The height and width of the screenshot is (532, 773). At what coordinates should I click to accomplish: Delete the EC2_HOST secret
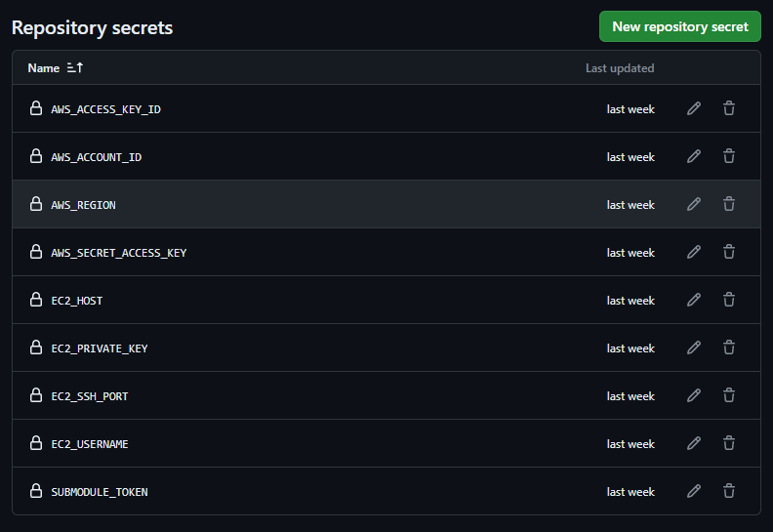(x=729, y=300)
